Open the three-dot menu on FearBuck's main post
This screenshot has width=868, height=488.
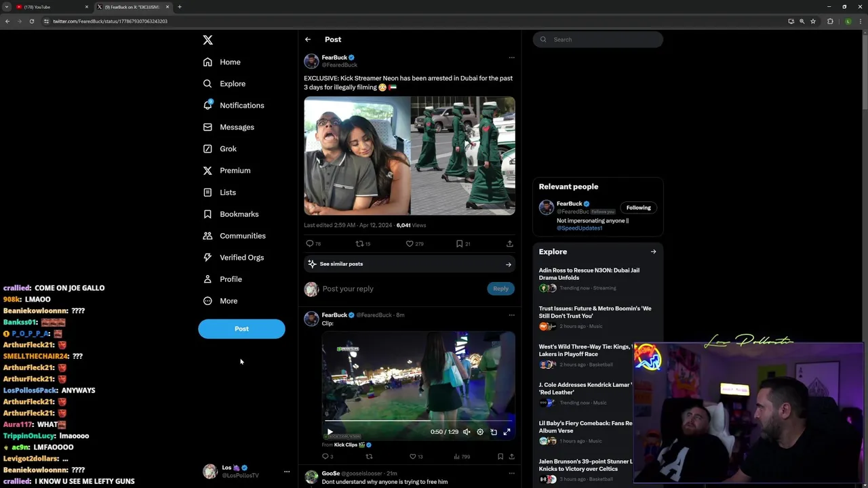point(511,58)
